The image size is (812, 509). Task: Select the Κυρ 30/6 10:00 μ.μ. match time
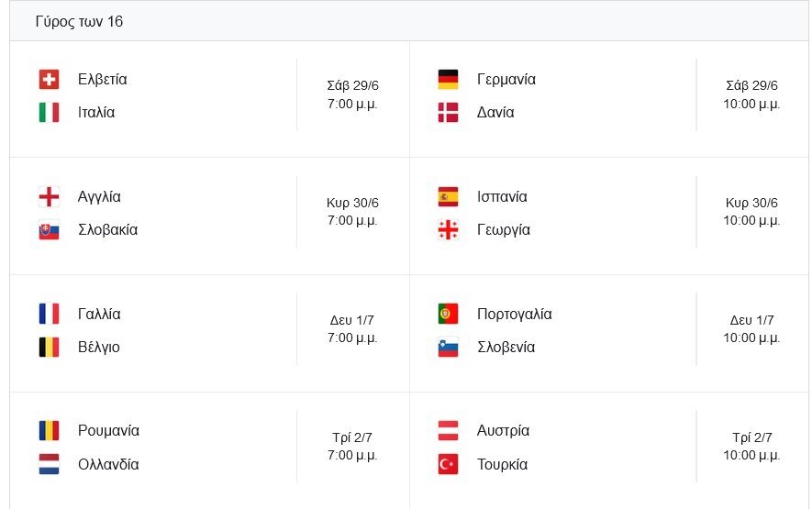[x=751, y=212]
